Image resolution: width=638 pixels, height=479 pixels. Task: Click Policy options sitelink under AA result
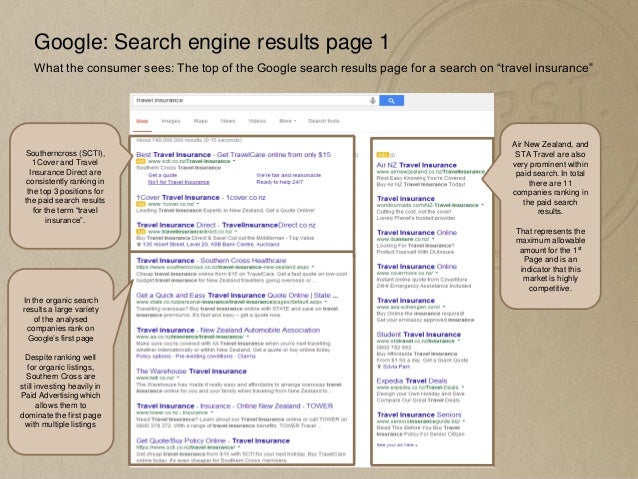click(153, 357)
